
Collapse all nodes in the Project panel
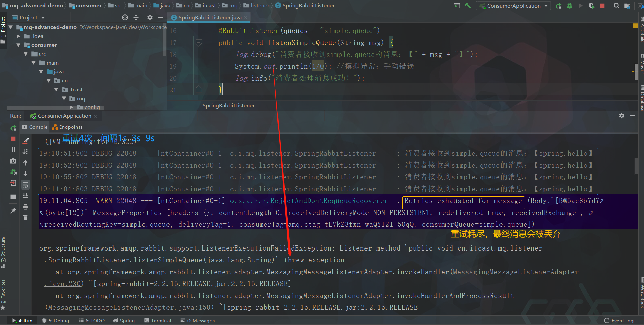pos(136,17)
